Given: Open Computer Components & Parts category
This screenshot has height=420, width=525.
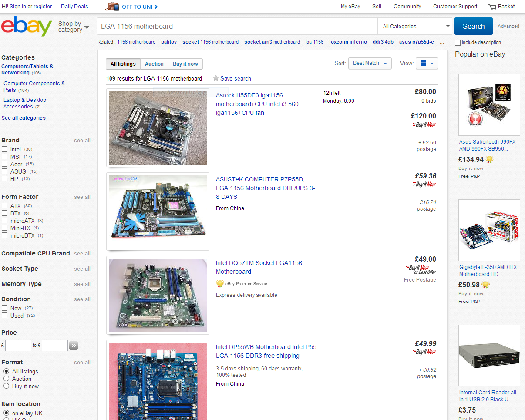Looking at the screenshot, I should coord(34,87).
